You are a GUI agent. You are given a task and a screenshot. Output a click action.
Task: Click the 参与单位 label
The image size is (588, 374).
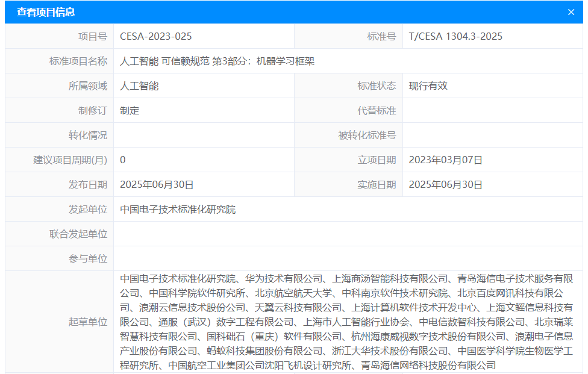[88, 259]
